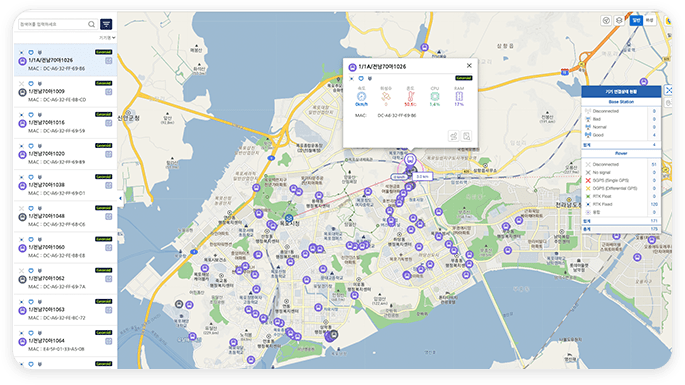
Task: Click the map layers icon at top right
Action: click(619, 21)
